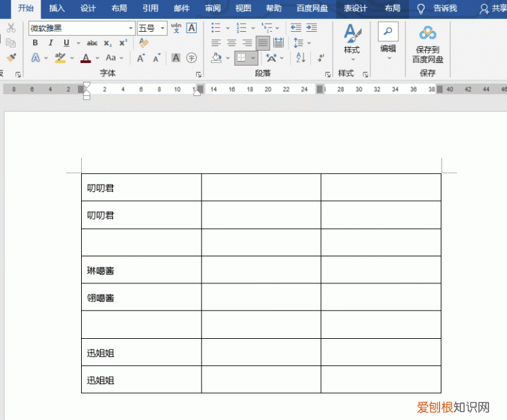Switch to the 视图 tab
Screen dimensions: 507x420
pos(243,8)
